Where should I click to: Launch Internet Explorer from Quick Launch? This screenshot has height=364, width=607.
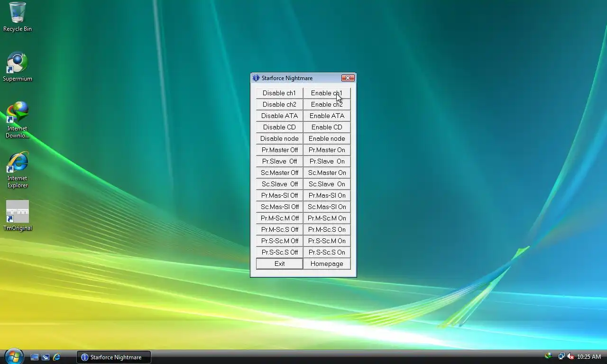coord(56,357)
